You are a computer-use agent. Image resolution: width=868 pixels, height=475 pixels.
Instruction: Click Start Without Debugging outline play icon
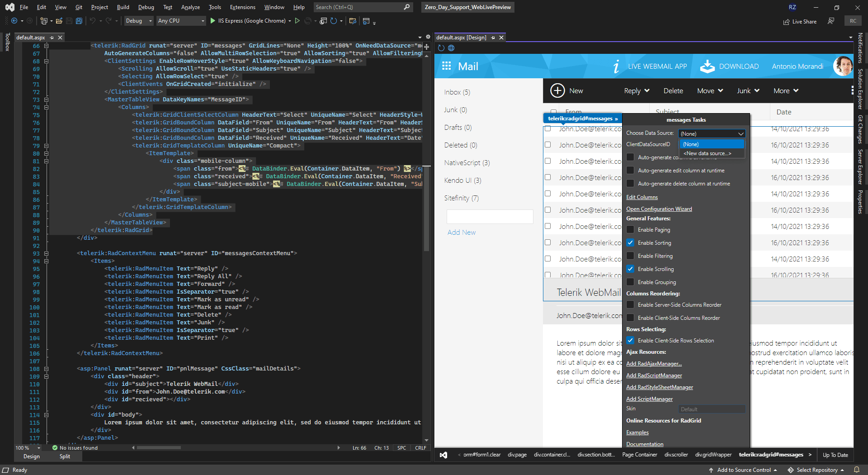[297, 21]
